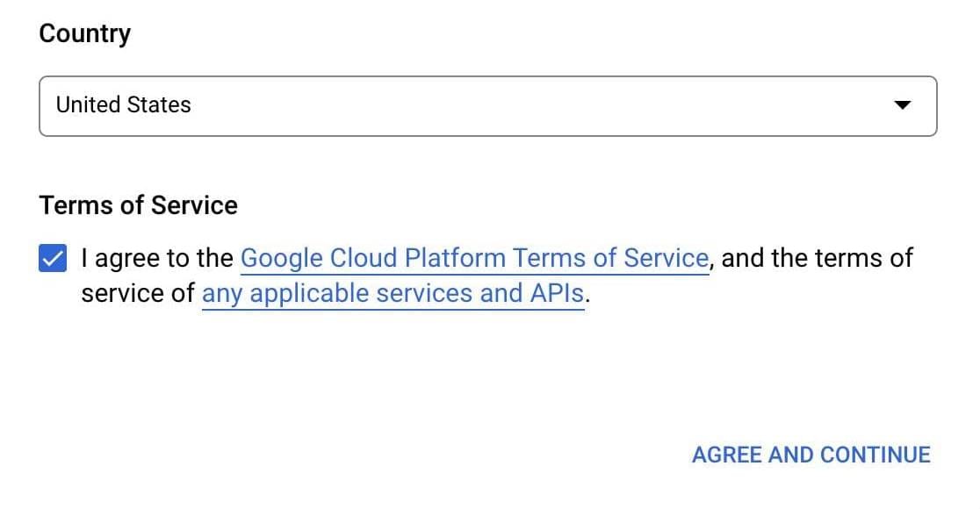Click the dropdown arrow in the Country field

[902, 105]
